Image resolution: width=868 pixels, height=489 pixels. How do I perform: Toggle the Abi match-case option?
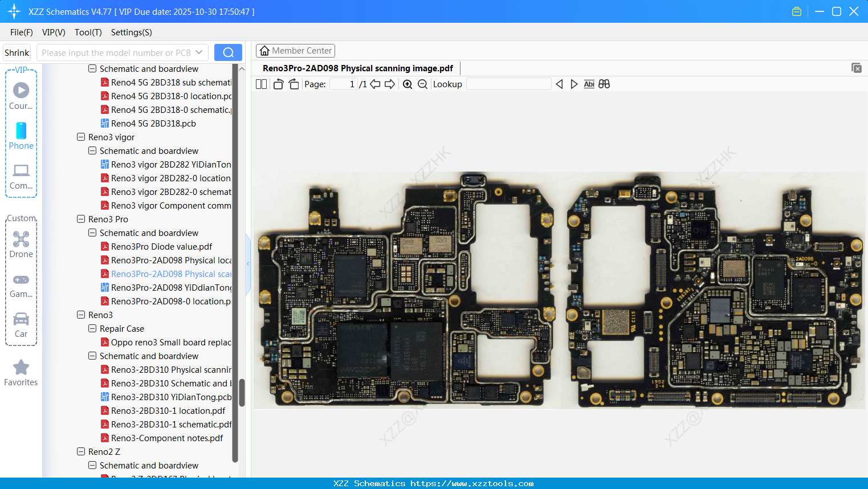[x=589, y=84]
